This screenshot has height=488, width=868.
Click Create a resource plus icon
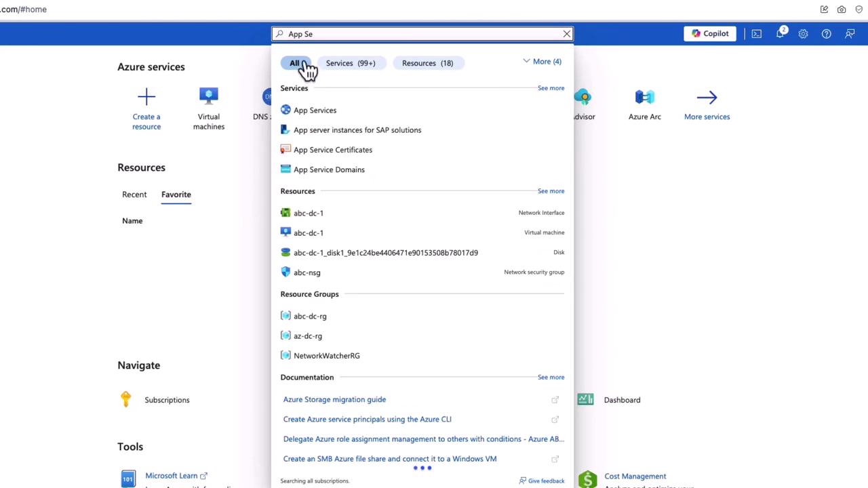click(146, 97)
